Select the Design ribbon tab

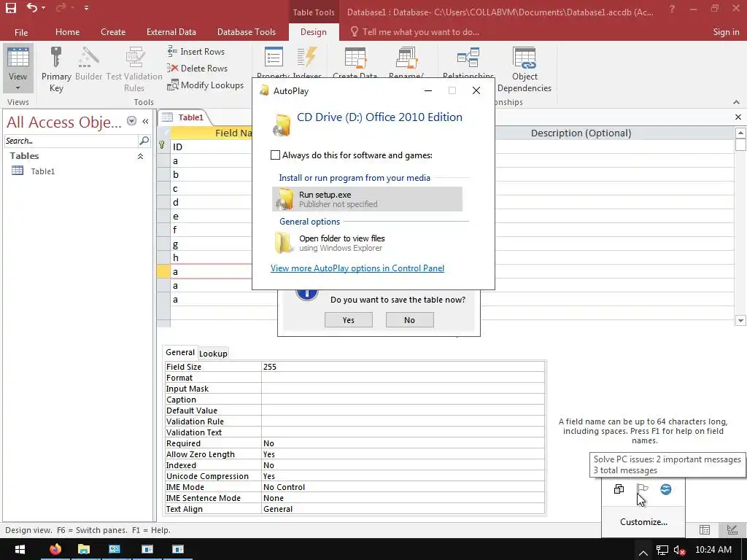314,32
